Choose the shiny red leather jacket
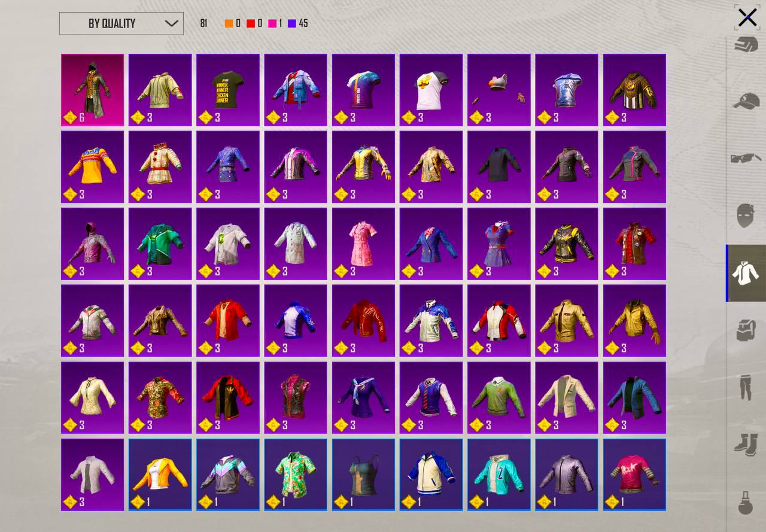766x532 pixels. pos(364,321)
